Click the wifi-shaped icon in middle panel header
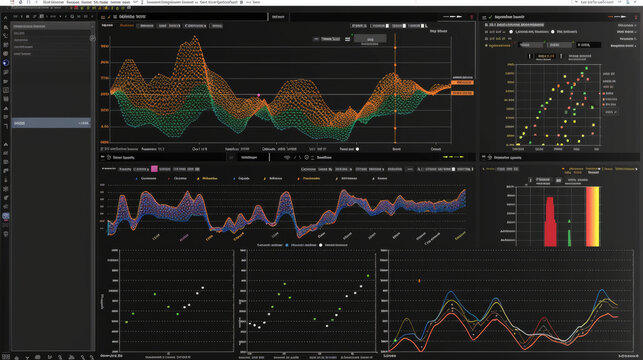 click(287, 157)
